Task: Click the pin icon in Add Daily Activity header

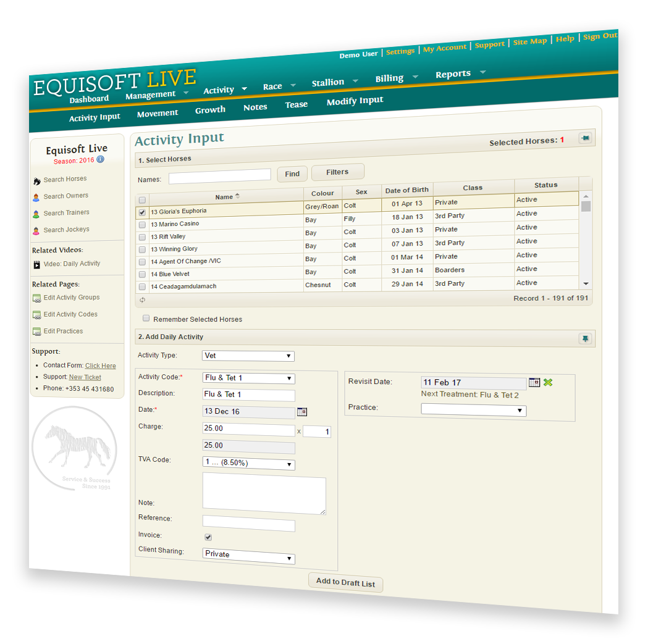Action: (585, 339)
